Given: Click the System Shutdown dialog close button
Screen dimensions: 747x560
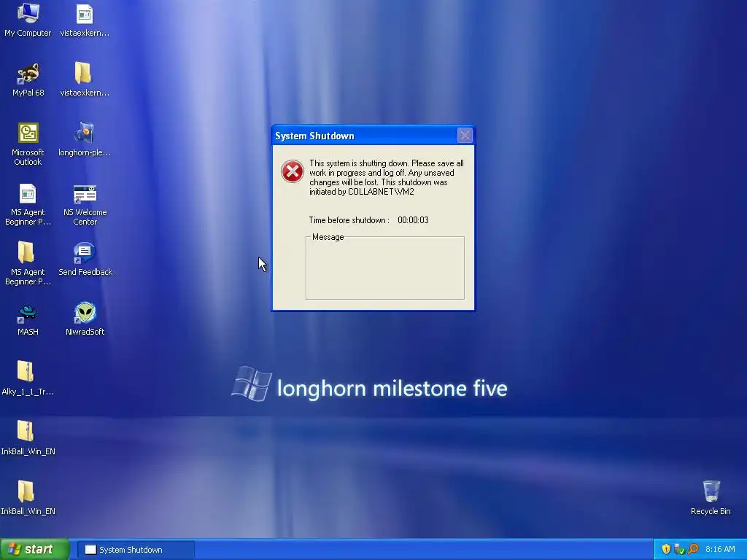Looking at the screenshot, I should click(x=465, y=136).
